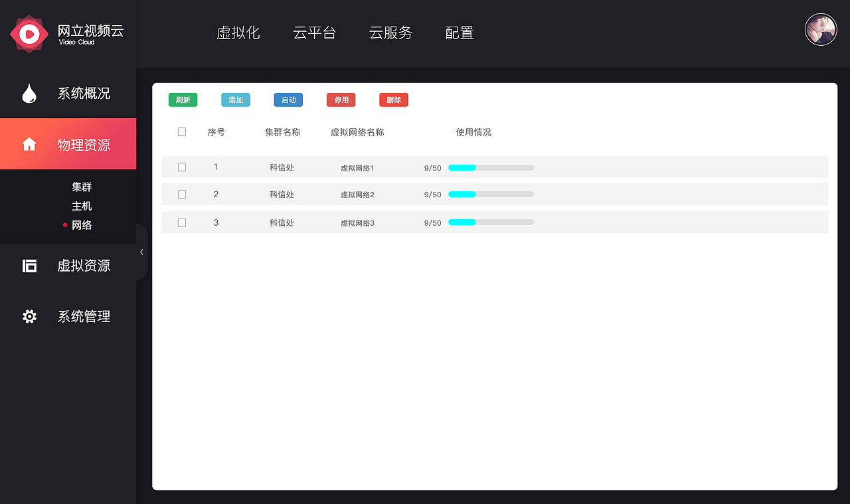
Task: Select the 系统概况 water drop icon
Action: (29, 93)
